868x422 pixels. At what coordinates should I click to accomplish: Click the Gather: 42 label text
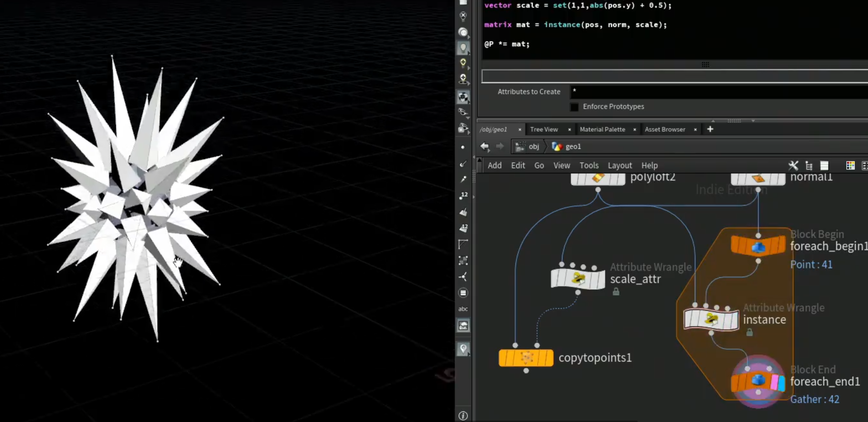(x=815, y=399)
